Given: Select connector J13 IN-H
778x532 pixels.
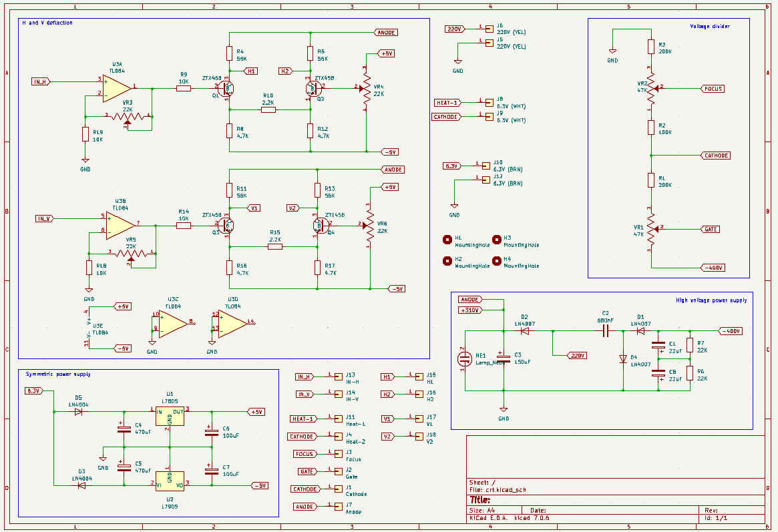Looking at the screenshot, I should (339, 377).
